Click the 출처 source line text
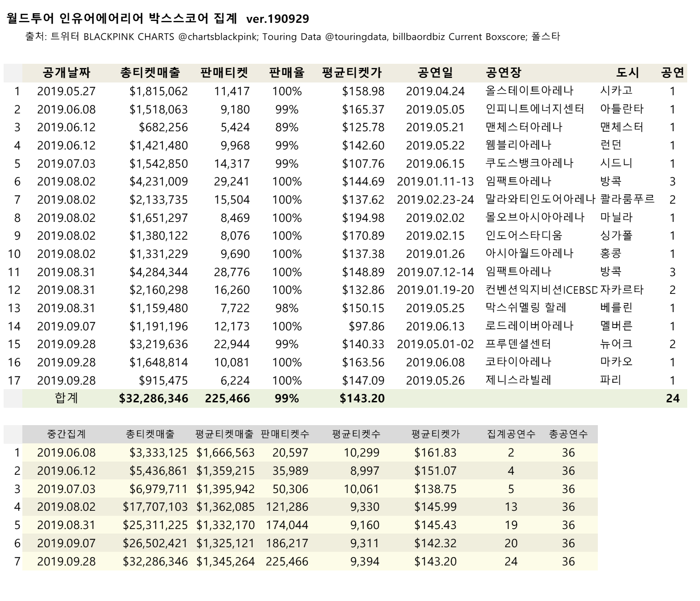The height and width of the screenshot is (601, 700). (292, 37)
